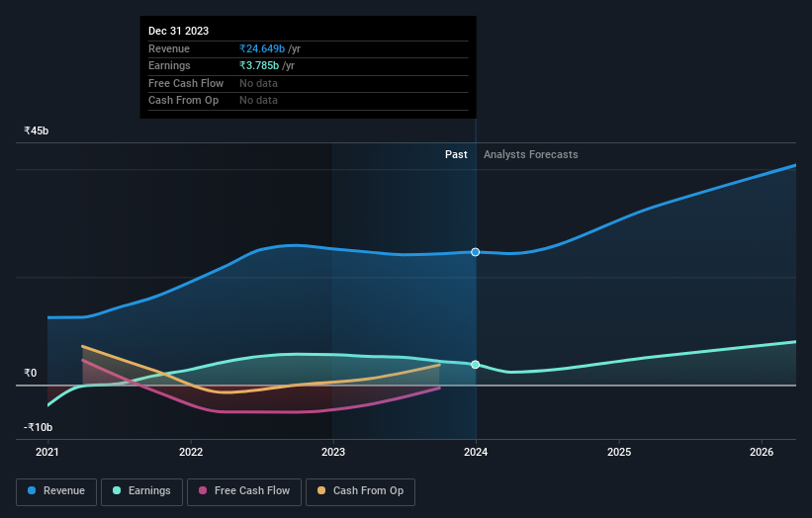The image size is (812, 518).
Task: Click the orange Cash From Op legend dot
Action: click(x=321, y=490)
